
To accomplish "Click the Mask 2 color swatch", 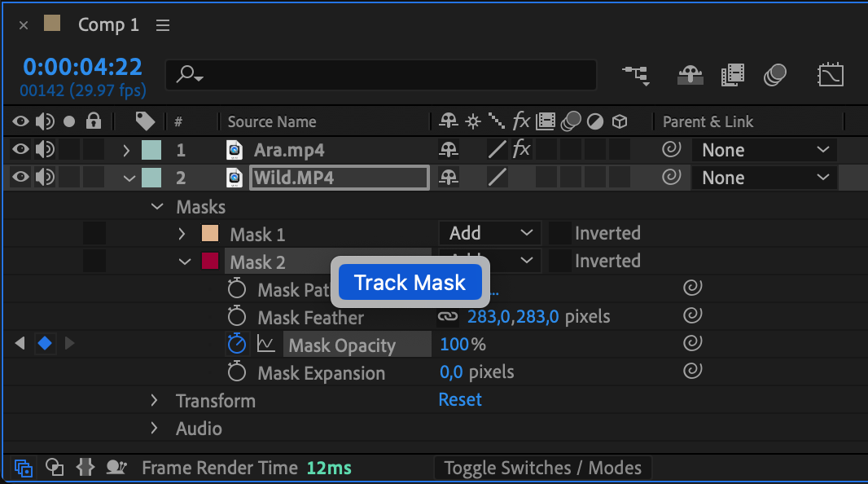I will click(210, 262).
